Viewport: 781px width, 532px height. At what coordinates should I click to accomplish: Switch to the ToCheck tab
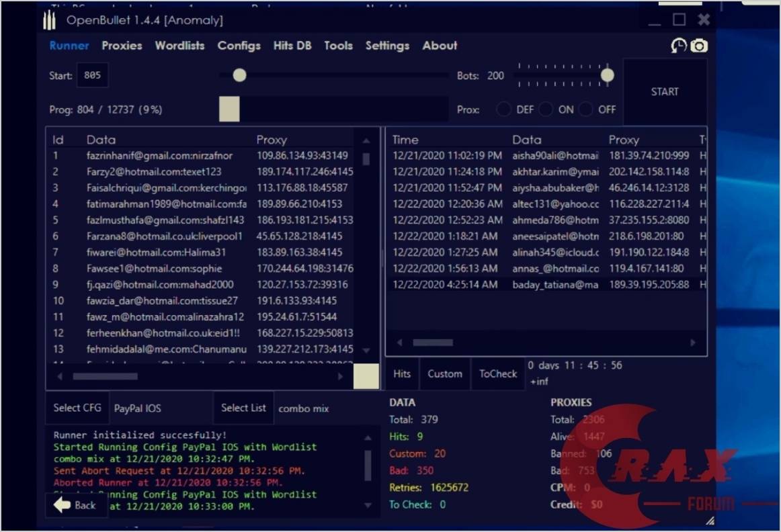coord(498,373)
